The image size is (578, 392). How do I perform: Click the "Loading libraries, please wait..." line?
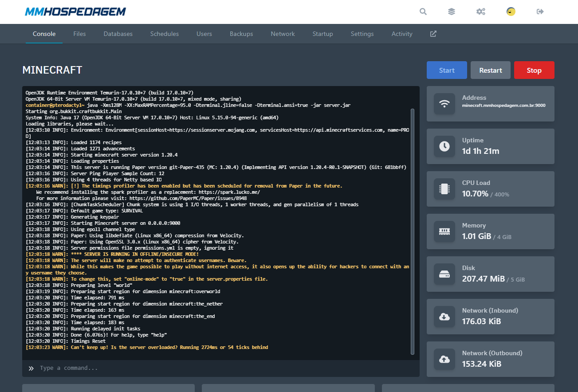click(70, 124)
